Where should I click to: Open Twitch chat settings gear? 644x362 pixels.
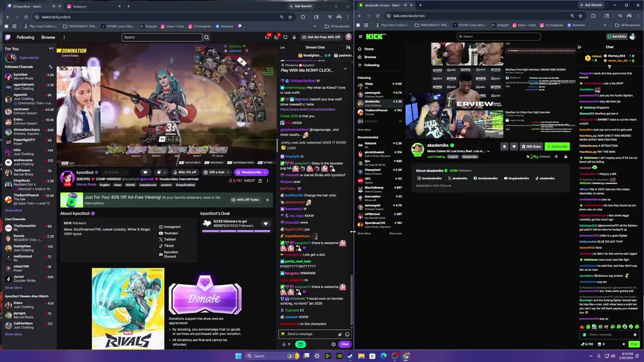pyautogui.click(x=333, y=344)
